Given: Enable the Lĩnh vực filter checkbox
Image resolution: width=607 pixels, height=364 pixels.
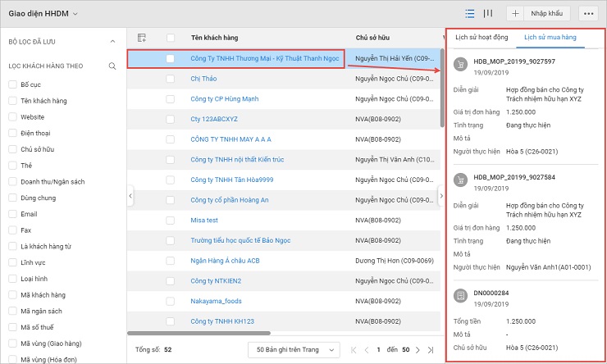Looking at the screenshot, I should coord(13,262).
